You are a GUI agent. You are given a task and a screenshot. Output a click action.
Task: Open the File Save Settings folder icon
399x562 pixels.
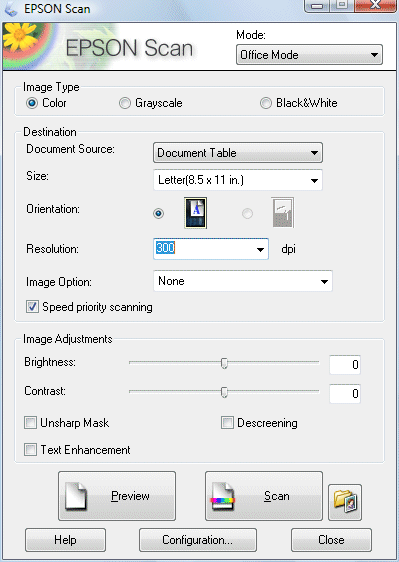(x=345, y=502)
